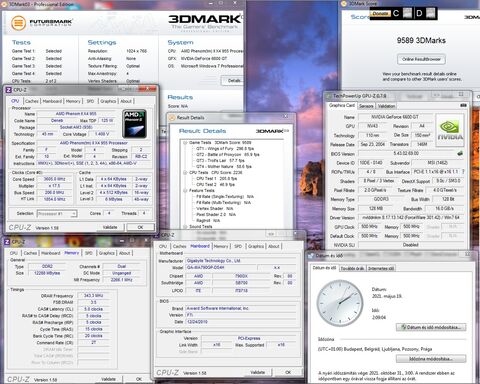This screenshot has width=480, height=384.
Task: Open Memory tab in CPU-Z Mainboard window
Action: coord(221,246)
